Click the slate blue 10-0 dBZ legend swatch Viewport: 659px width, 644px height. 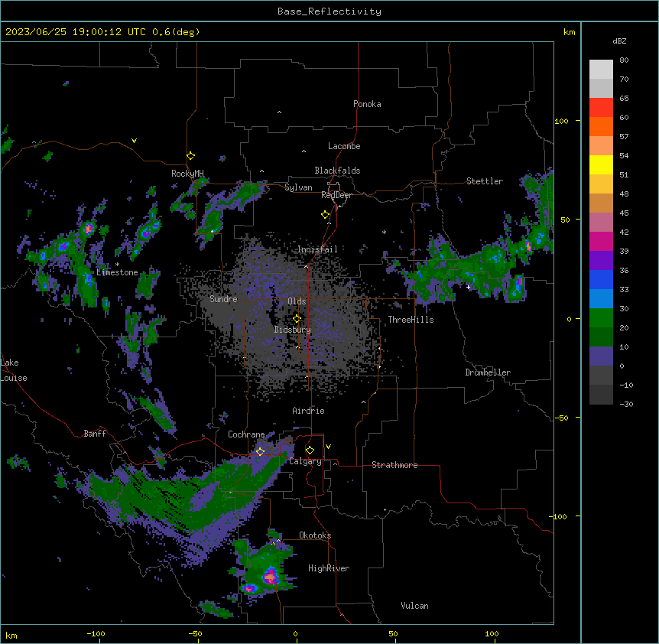601,356
